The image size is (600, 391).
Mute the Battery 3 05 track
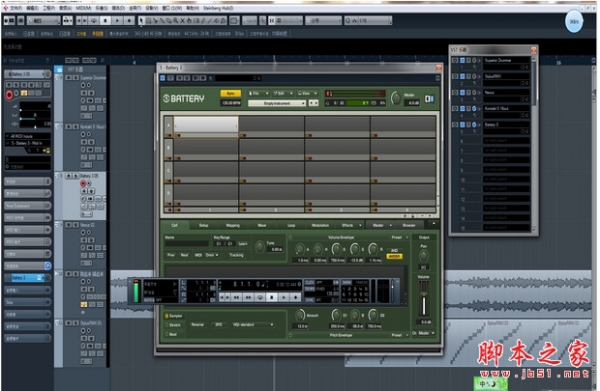pos(69,176)
